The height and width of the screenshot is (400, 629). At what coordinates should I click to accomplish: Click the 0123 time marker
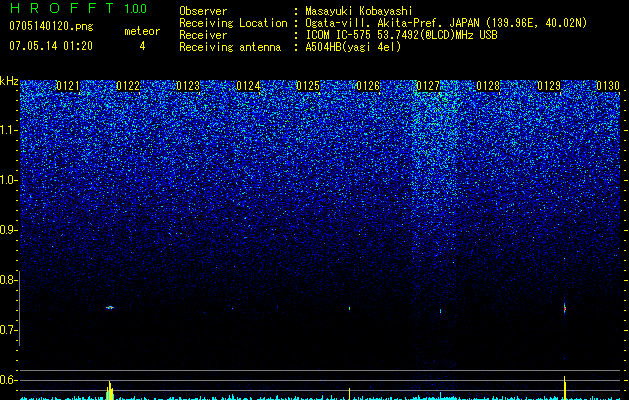point(188,86)
